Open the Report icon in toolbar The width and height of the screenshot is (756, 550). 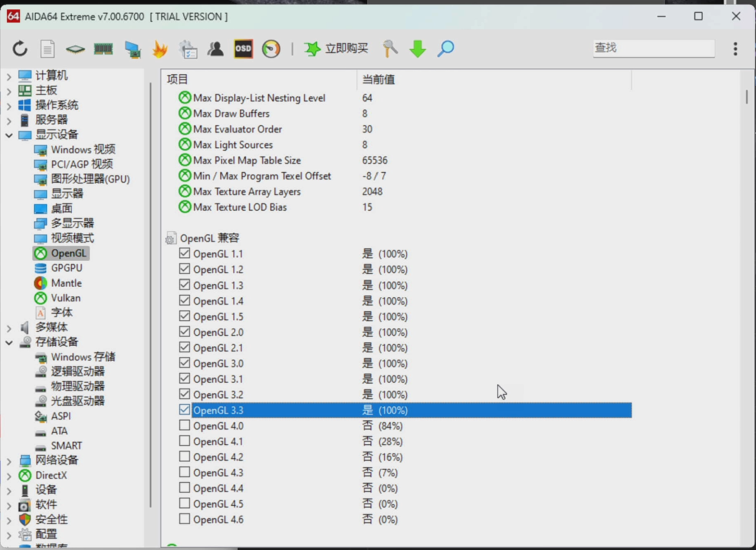pyautogui.click(x=47, y=49)
